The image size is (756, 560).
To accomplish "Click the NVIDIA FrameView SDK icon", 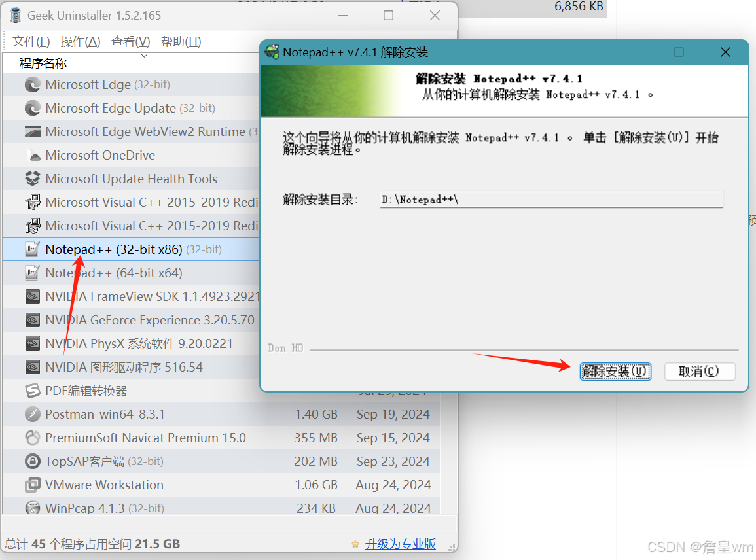I will point(32,296).
